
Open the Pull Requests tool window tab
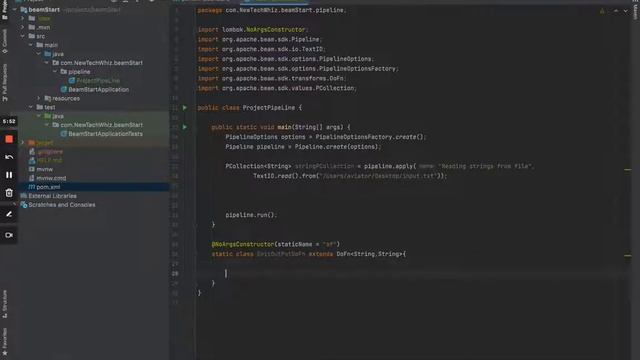4,82
